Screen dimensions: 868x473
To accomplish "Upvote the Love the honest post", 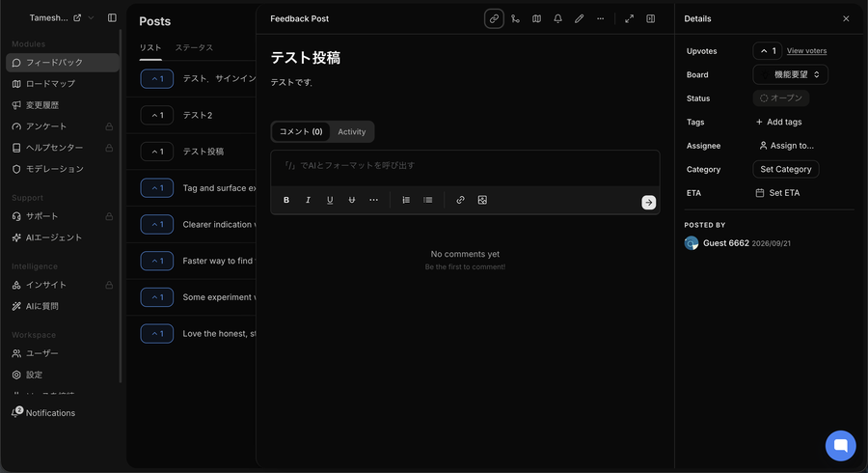I will (x=156, y=334).
